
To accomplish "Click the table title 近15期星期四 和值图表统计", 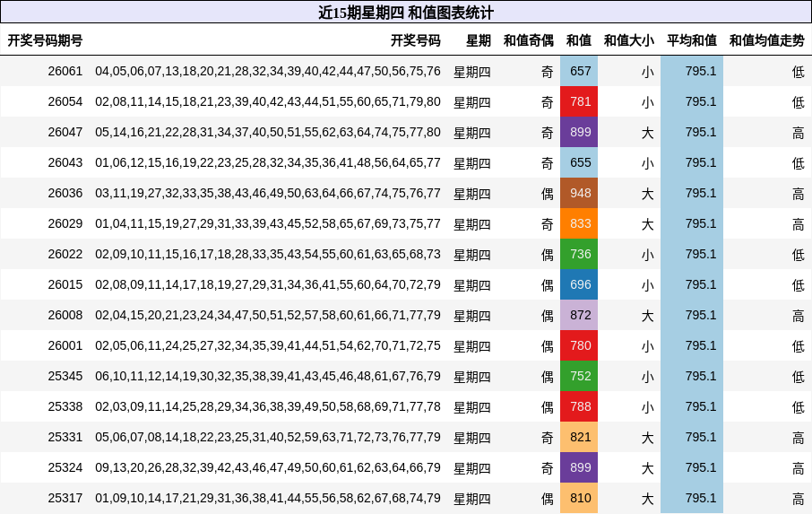I will click(405, 12).
